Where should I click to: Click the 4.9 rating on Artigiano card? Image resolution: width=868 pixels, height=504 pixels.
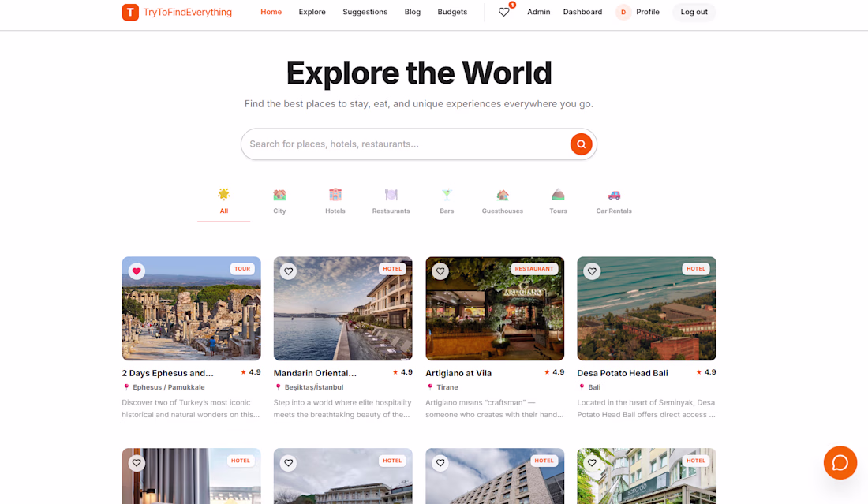[555, 373]
